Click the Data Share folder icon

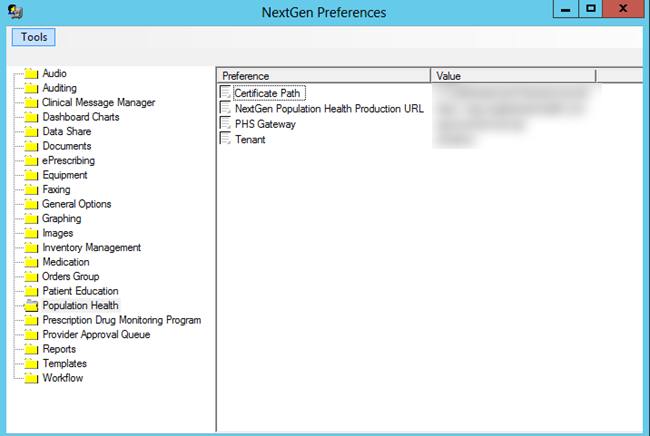coord(31,132)
